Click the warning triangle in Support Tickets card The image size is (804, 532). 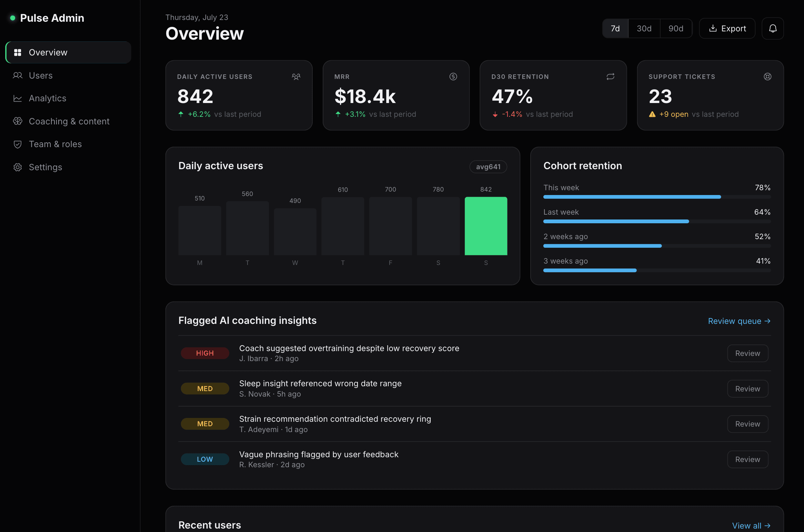coord(652,114)
